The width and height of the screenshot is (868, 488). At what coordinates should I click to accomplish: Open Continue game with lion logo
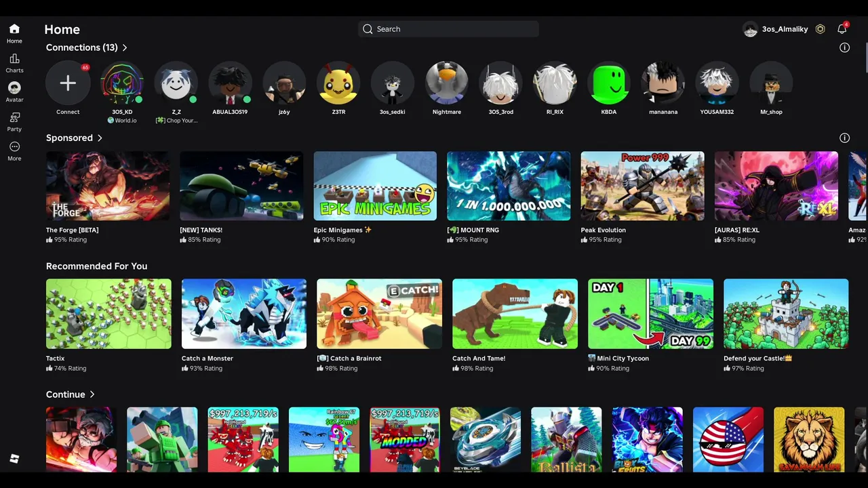(x=809, y=439)
